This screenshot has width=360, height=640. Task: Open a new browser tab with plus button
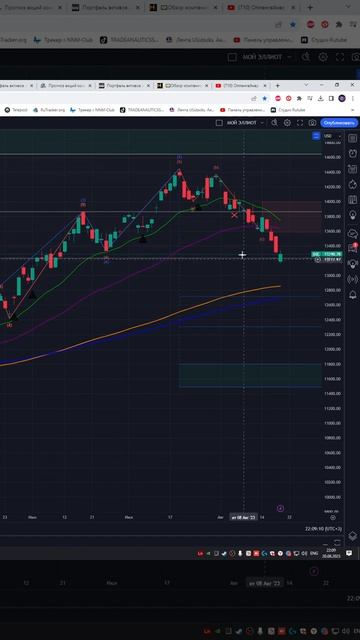coord(278,86)
